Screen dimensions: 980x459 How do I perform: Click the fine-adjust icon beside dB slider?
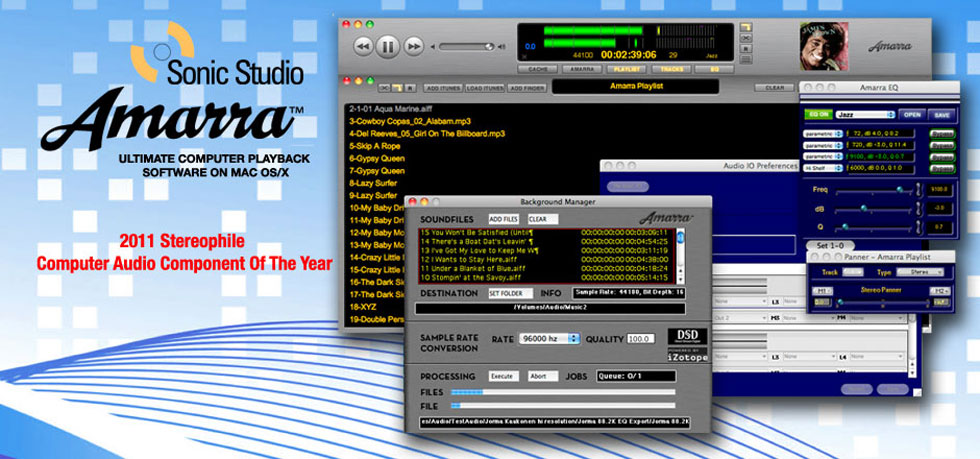[x=919, y=208]
